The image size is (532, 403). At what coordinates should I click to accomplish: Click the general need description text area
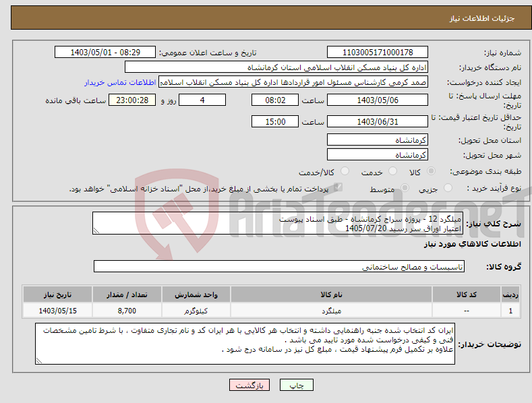(x=278, y=223)
